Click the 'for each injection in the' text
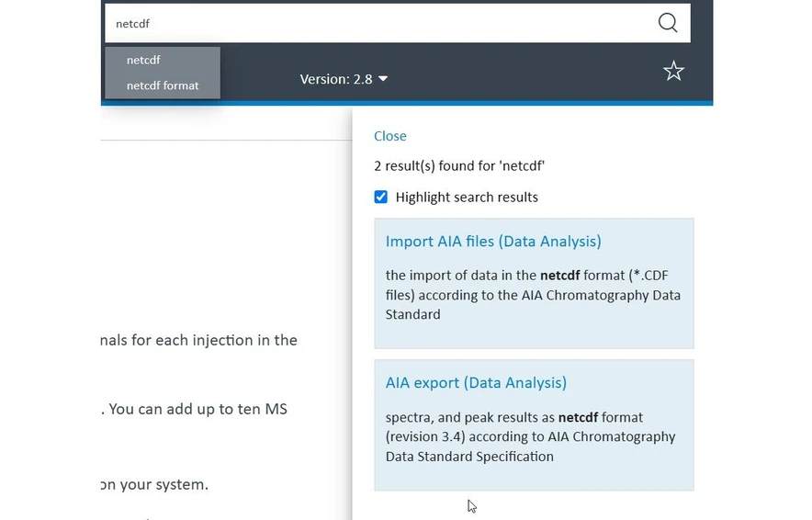The image size is (812, 520). (x=215, y=340)
